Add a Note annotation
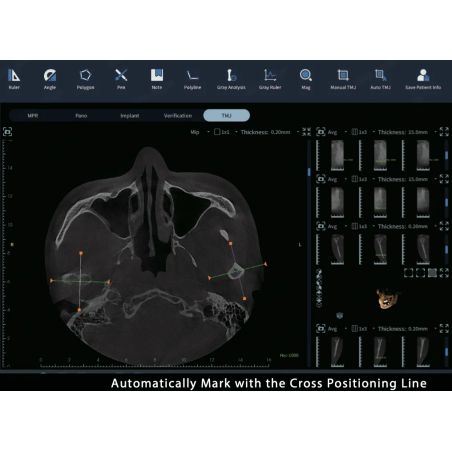Image resolution: width=452 pixels, height=452 pixels. point(157,79)
